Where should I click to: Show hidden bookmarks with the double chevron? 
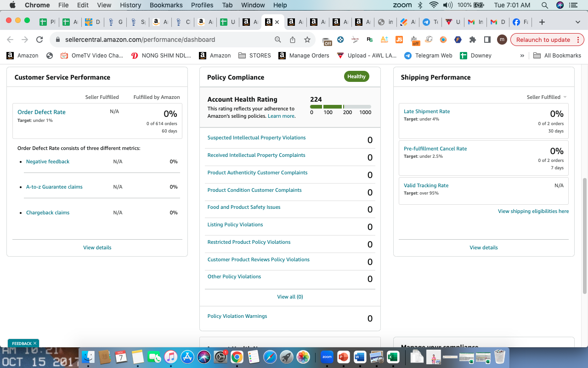click(522, 56)
